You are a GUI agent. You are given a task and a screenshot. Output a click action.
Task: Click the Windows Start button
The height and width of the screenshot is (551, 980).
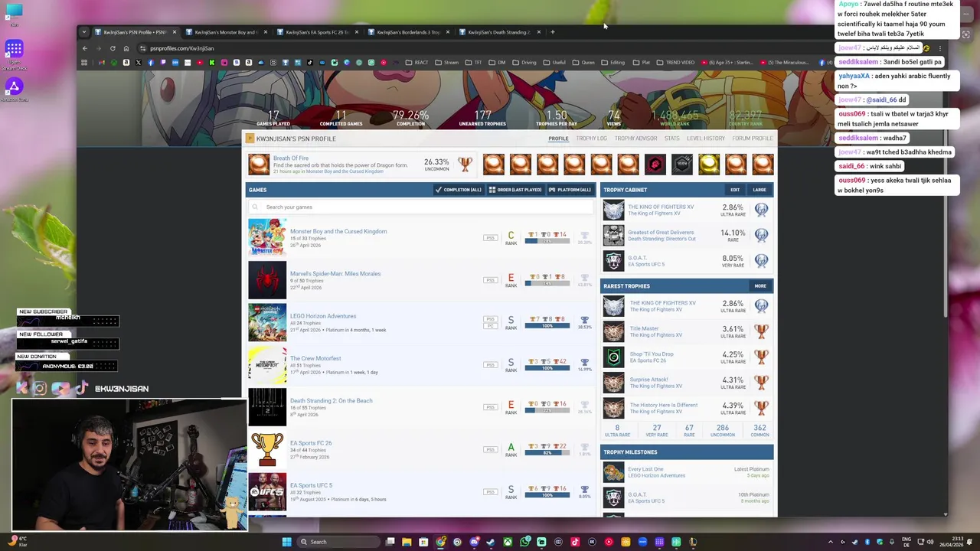[x=286, y=542]
